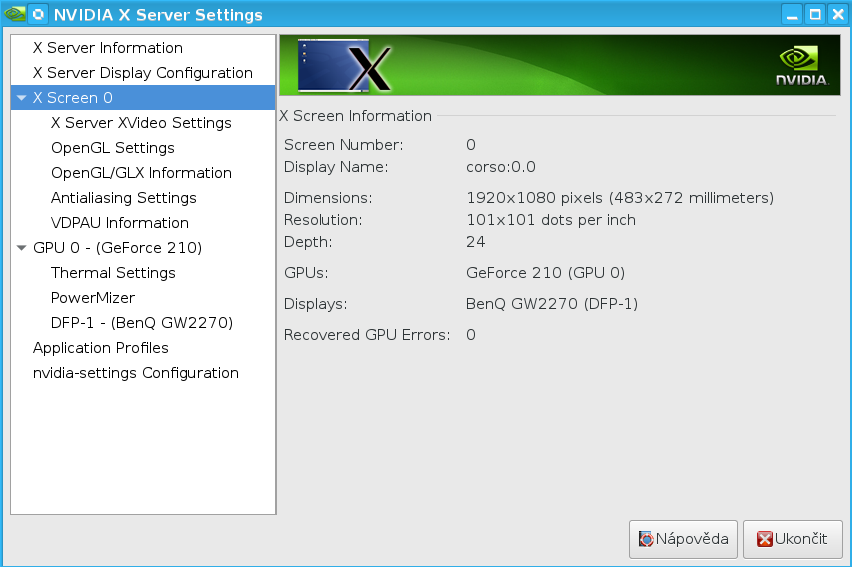Select the X Screen 0 entry
The image size is (852, 567).
143,98
